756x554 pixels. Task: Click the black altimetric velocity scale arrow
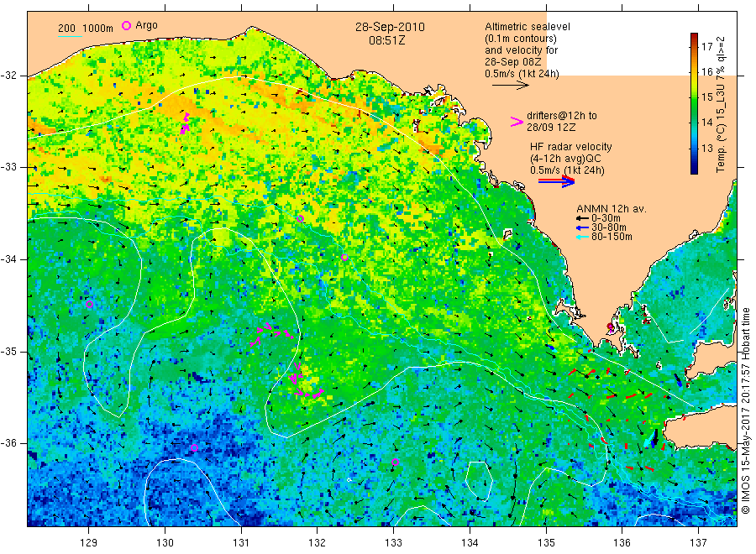[510, 86]
